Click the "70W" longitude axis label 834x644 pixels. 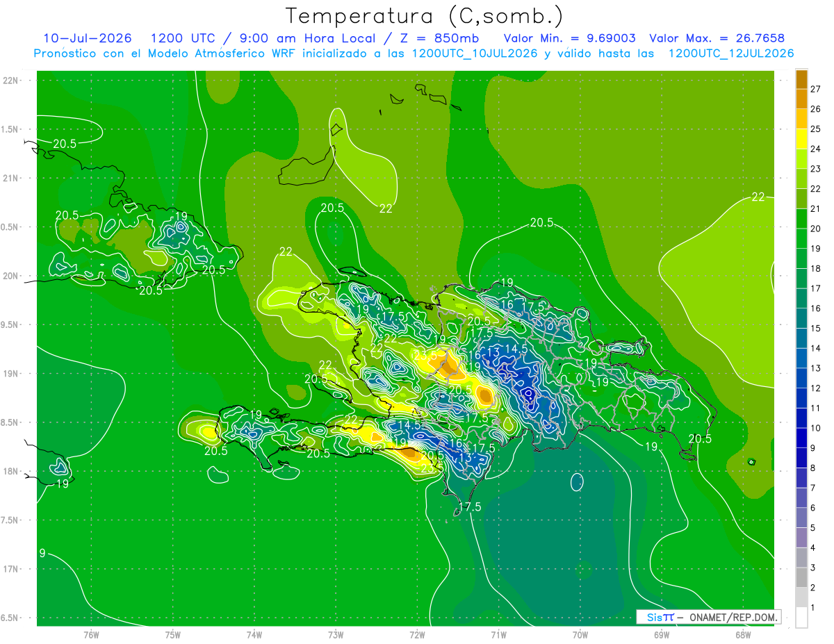[580, 635]
